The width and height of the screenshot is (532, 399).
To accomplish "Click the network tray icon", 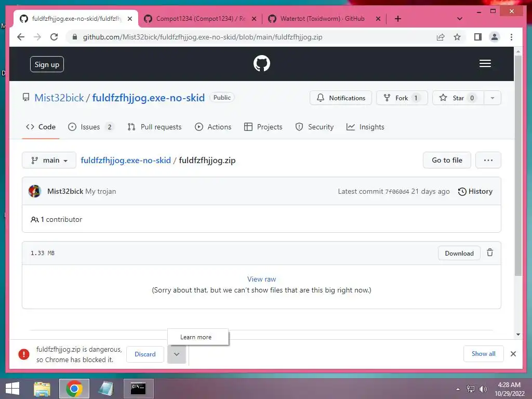I will (471, 389).
